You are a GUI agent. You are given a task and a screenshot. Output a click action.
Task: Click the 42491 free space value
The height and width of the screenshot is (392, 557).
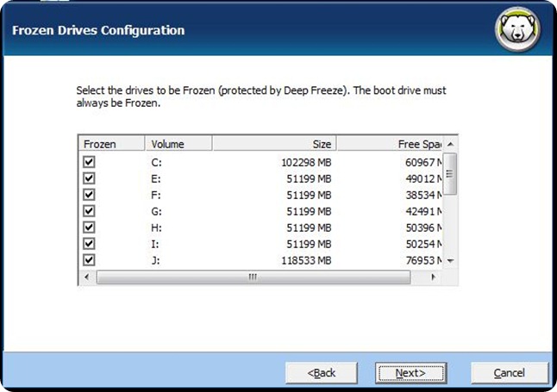click(424, 212)
